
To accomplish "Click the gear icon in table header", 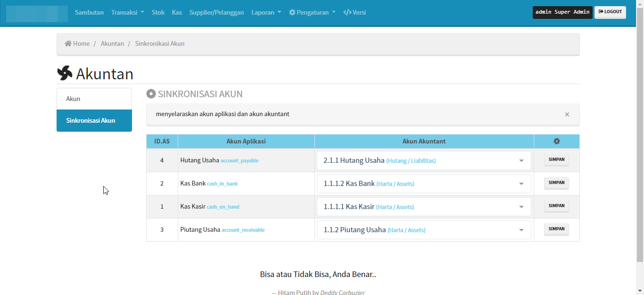I will (x=556, y=141).
